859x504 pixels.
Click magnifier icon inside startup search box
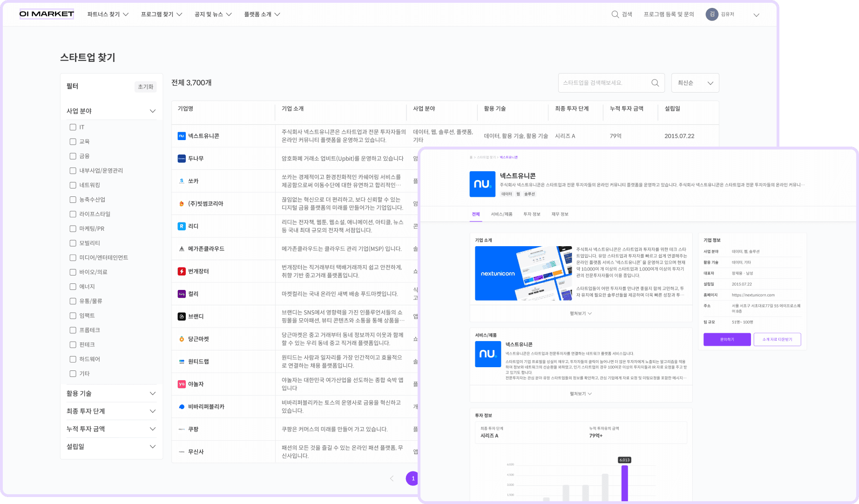(x=655, y=83)
